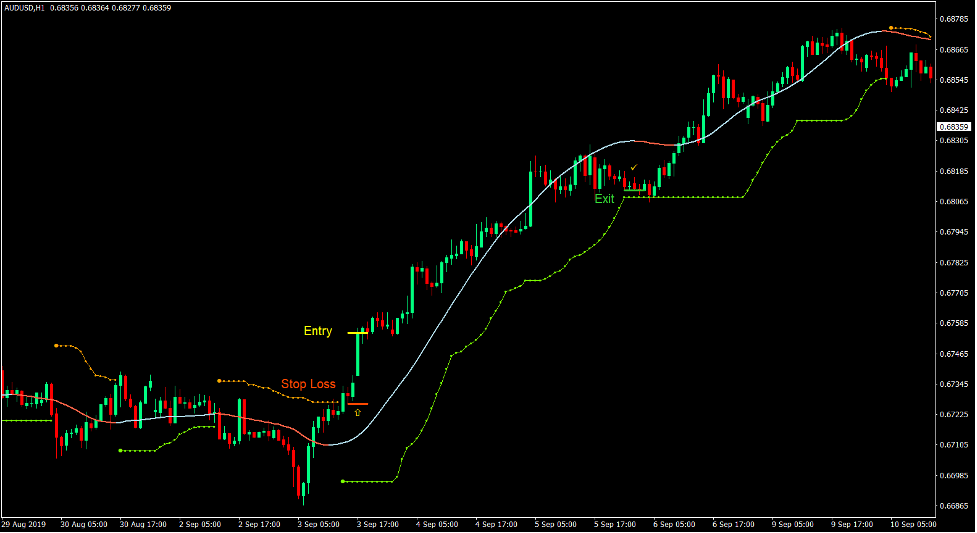The image size is (977, 533).
Task: Click the up arrow below the Stop Loss line
Action: click(358, 412)
